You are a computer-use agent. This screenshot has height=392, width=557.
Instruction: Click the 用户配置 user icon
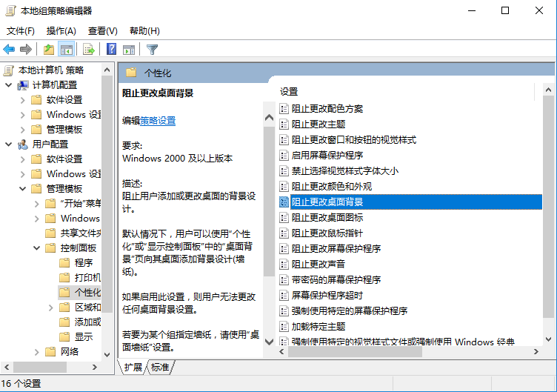click(x=23, y=144)
